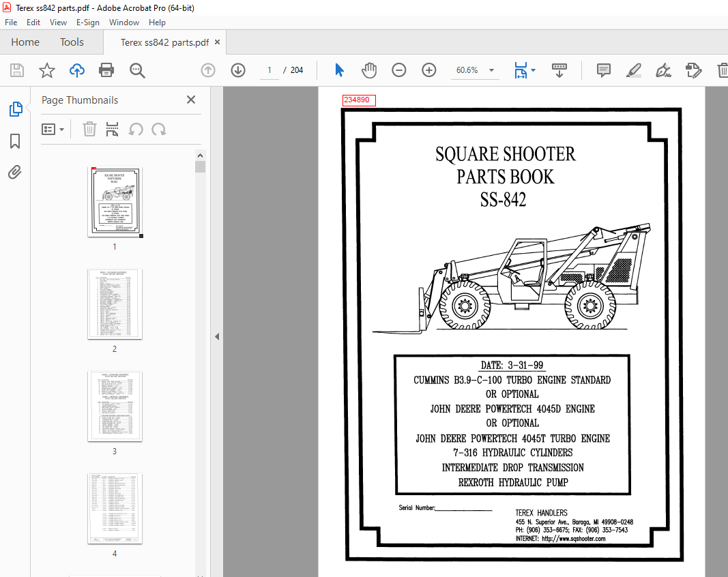This screenshot has width=728, height=577.
Task: Open the Bookmarks panel
Action: [x=15, y=141]
